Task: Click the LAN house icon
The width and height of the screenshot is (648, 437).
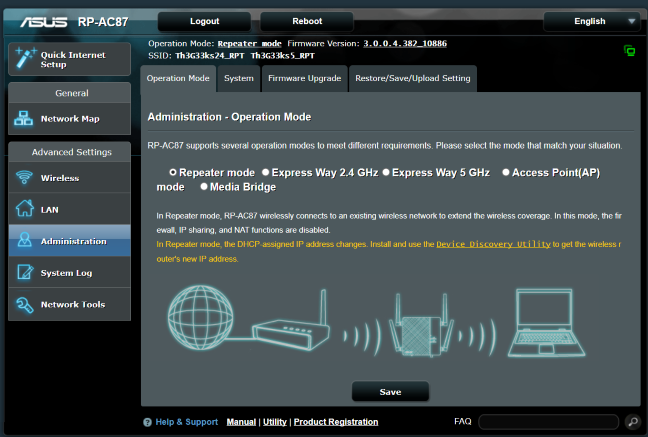Action: pos(25,208)
